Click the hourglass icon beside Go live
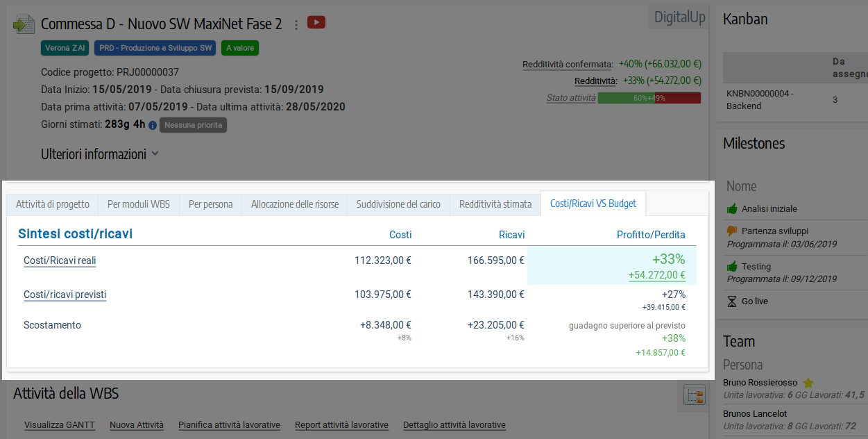The image size is (868, 439). 731,301
